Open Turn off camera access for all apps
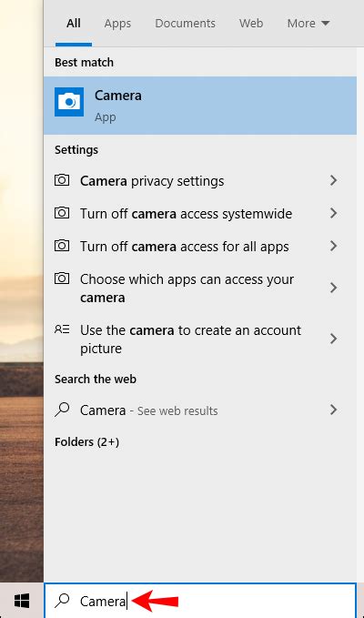This screenshot has height=618, width=364. pos(200,247)
